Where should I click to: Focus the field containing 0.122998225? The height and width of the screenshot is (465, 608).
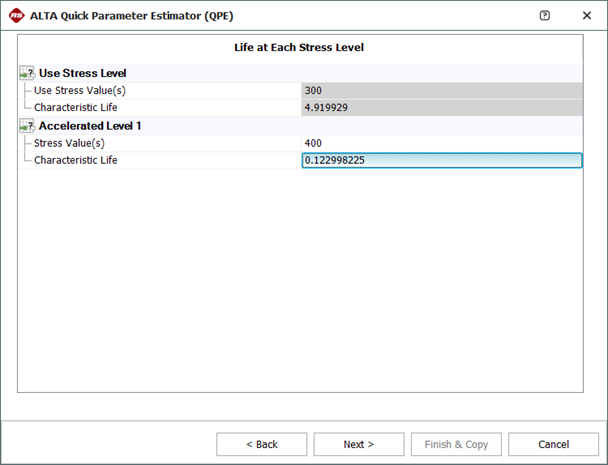[441, 160]
